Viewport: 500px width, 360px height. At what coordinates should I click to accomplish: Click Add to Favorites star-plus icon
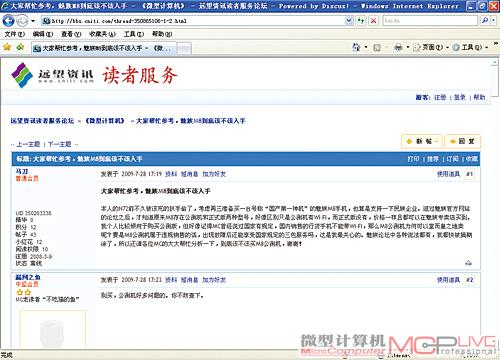(x=20, y=47)
